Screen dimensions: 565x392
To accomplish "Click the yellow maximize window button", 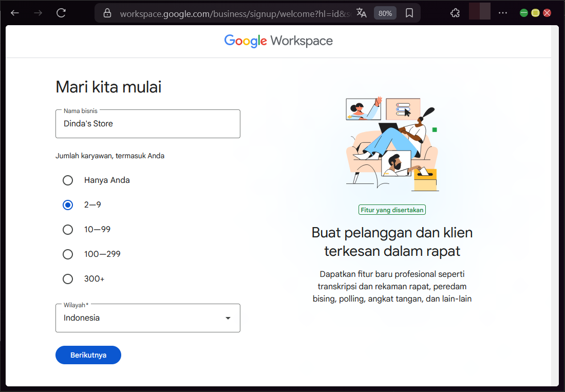I will click(x=535, y=13).
